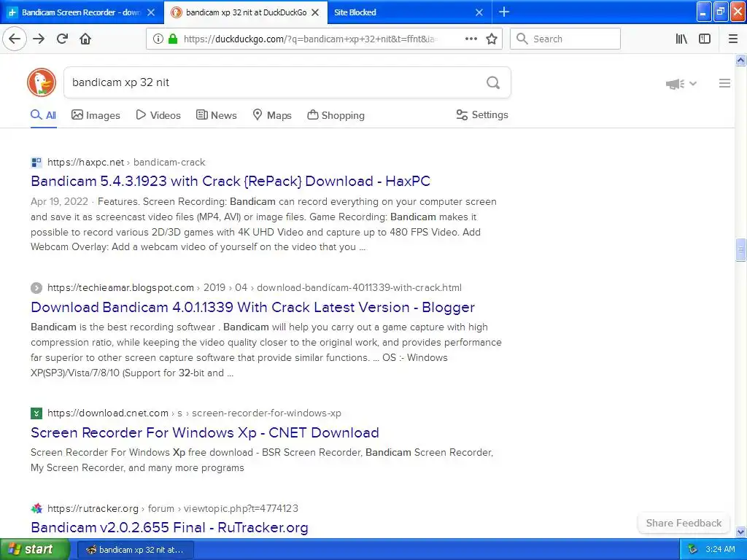
Task: Focus the Firefox toolbar Search box
Action: (x=565, y=39)
